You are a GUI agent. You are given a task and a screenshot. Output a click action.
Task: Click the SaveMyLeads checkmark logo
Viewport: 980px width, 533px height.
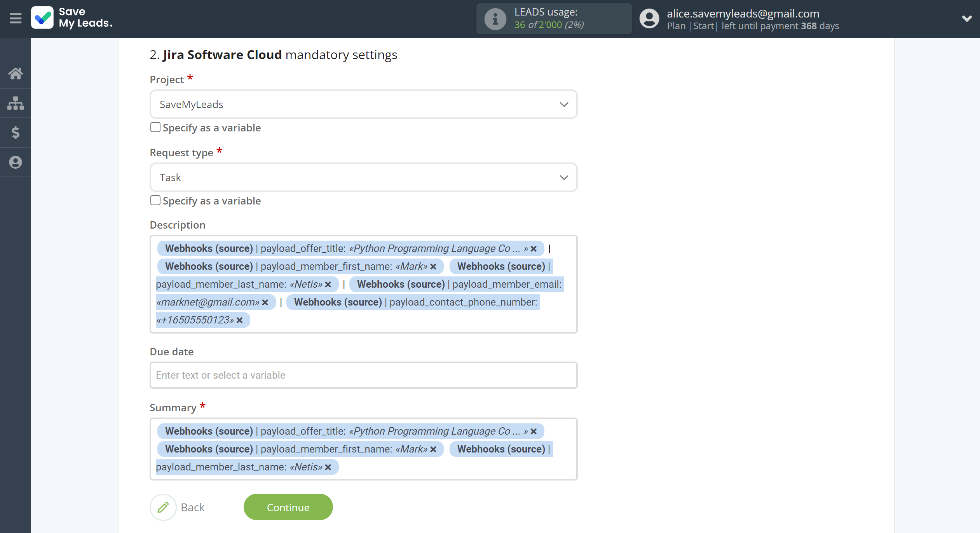(x=42, y=18)
